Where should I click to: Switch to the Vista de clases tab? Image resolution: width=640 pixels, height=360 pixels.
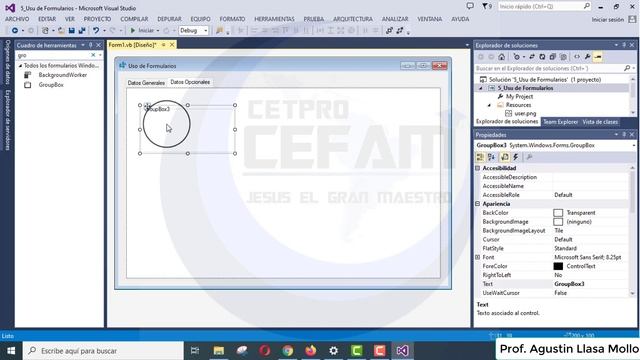(600, 122)
